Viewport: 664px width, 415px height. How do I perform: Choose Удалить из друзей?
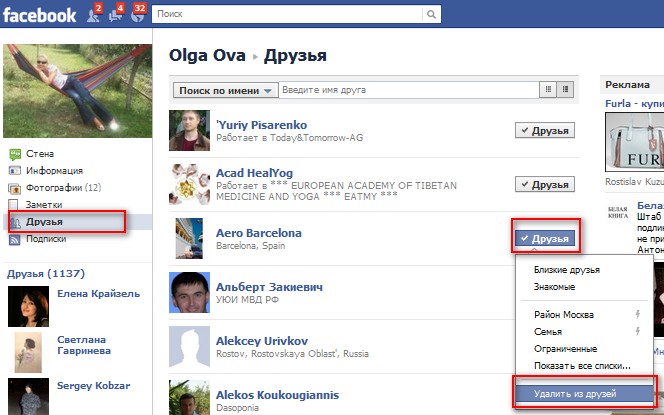pos(584,394)
